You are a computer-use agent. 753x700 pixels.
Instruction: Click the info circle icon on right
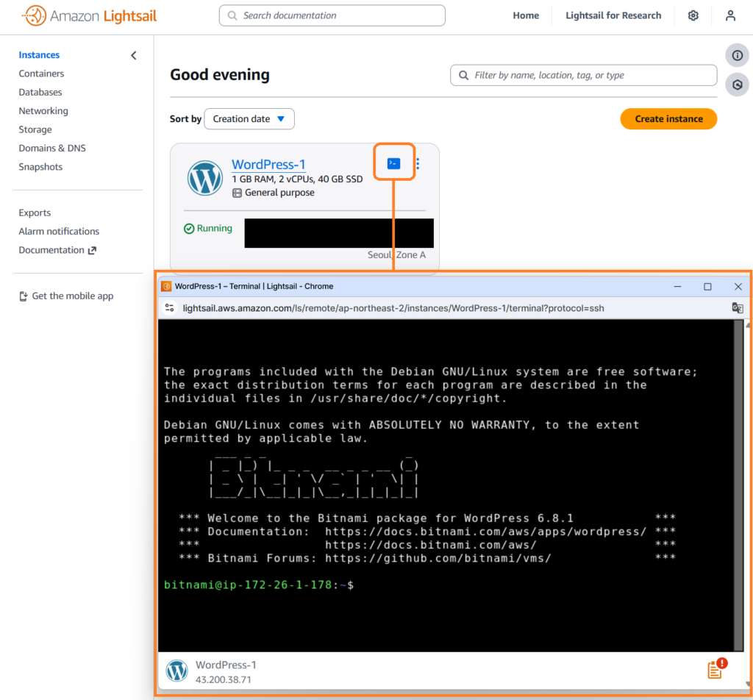coord(737,55)
